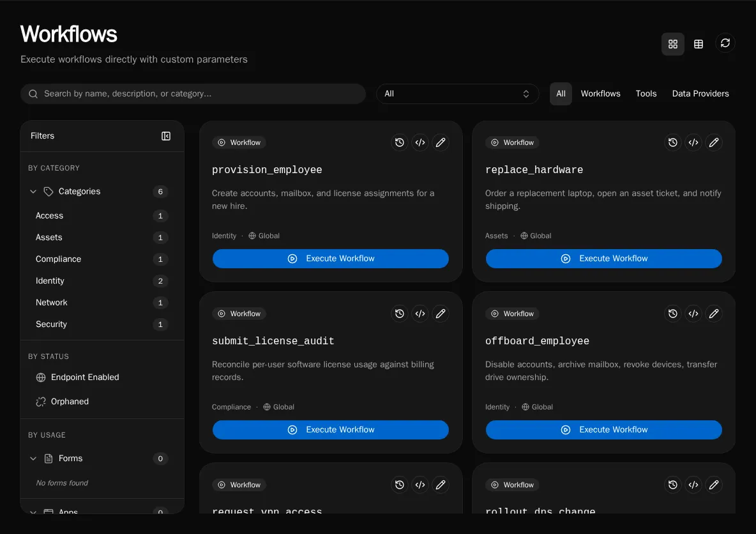Click Global label on replace_hardware card

pos(536,236)
